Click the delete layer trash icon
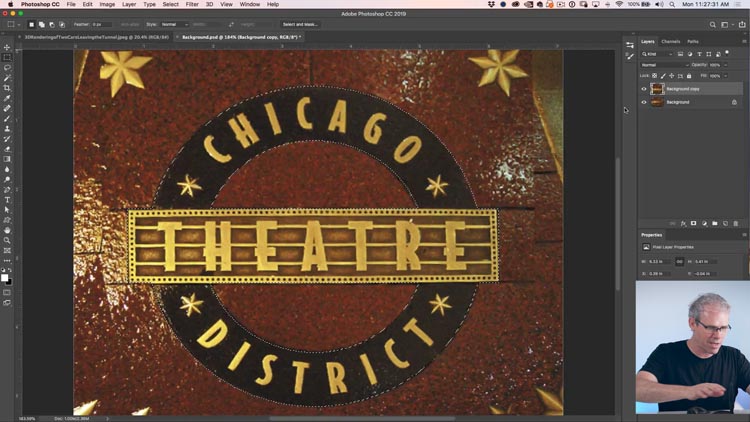Viewport: 750px width, 422px height. pyautogui.click(x=736, y=223)
